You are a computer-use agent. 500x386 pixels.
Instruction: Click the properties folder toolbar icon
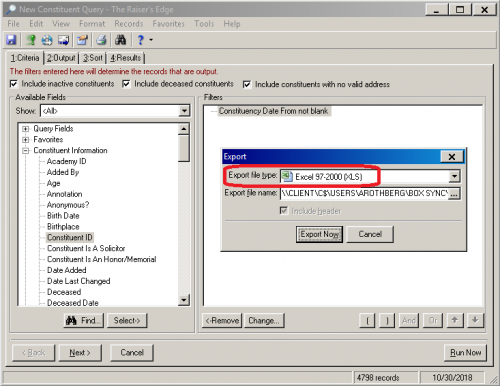click(x=82, y=40)
